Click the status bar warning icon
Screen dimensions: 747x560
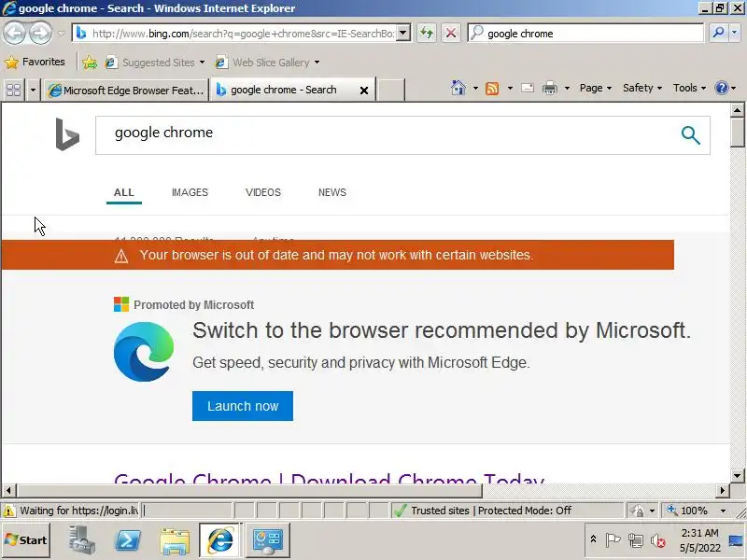pyautogui.click(x=8, y=511)
